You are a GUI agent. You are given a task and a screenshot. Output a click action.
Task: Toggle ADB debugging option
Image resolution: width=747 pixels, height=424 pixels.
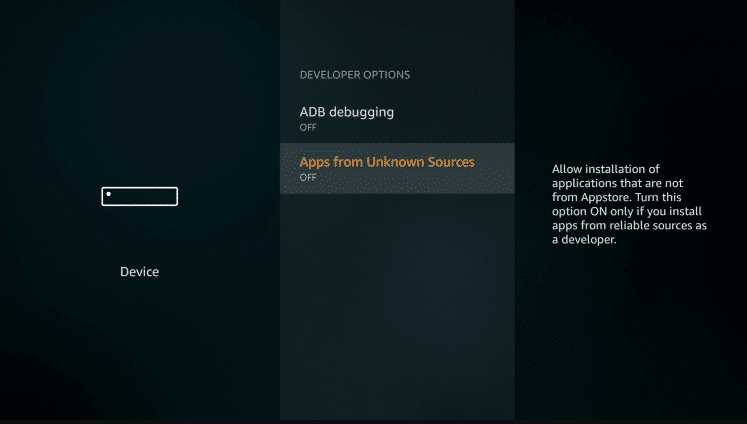pyautogui.click(x=397, y=118)
